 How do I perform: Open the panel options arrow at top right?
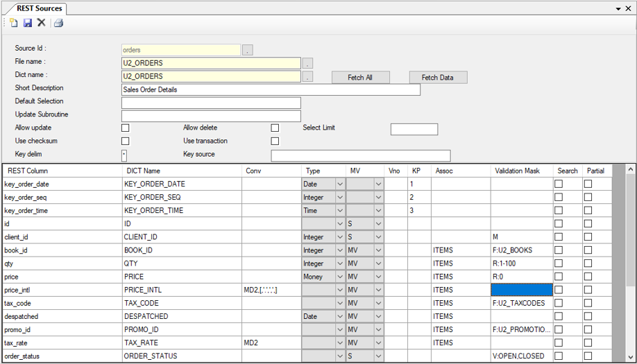[x=618, y=9]
